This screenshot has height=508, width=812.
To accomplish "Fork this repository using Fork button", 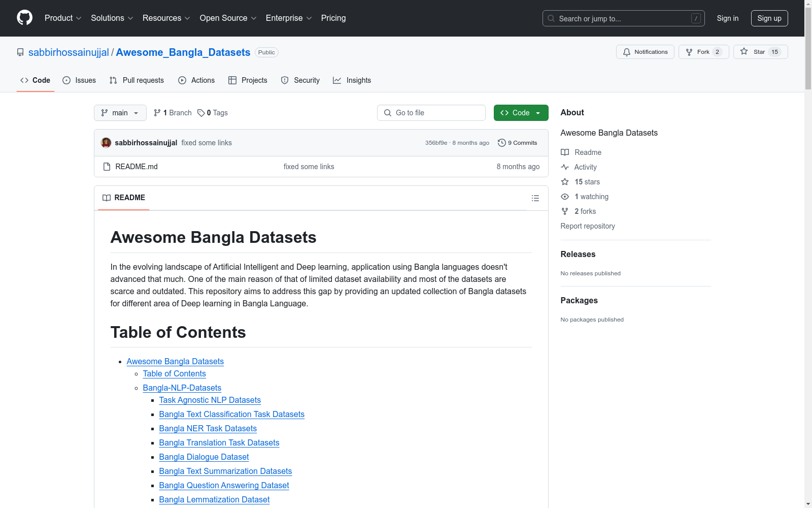I will (x=703, y=52).
